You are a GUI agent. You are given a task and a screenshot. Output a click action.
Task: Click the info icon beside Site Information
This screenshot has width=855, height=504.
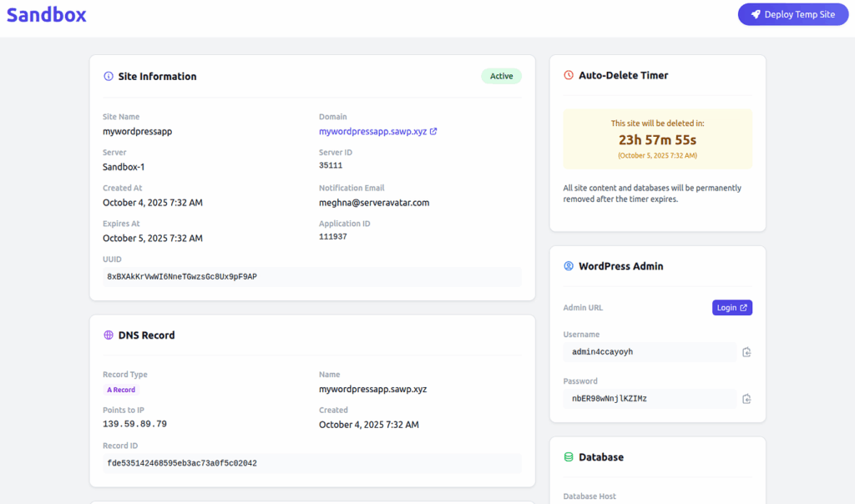109,77
